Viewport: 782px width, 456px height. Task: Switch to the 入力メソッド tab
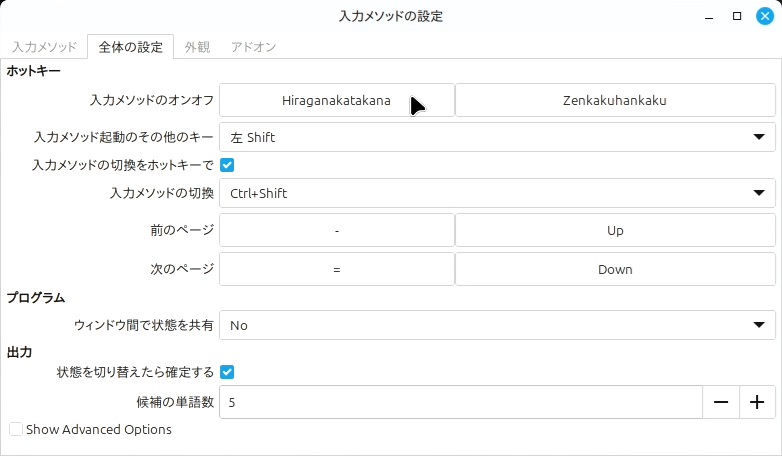point(44,47)
